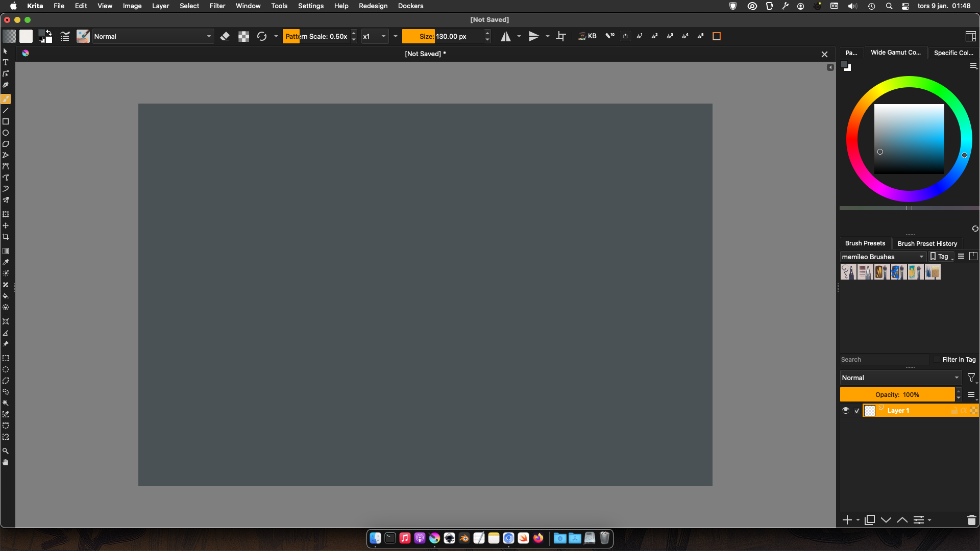Click horizontal mirror tool icon
980x551 pixels.
pos(505,36)
